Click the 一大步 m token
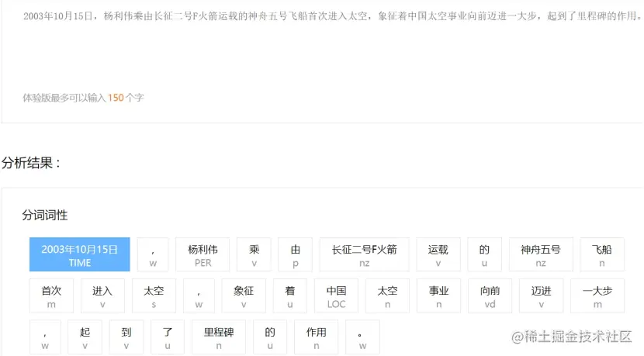 pyautogui.click(x=597, y=296)
